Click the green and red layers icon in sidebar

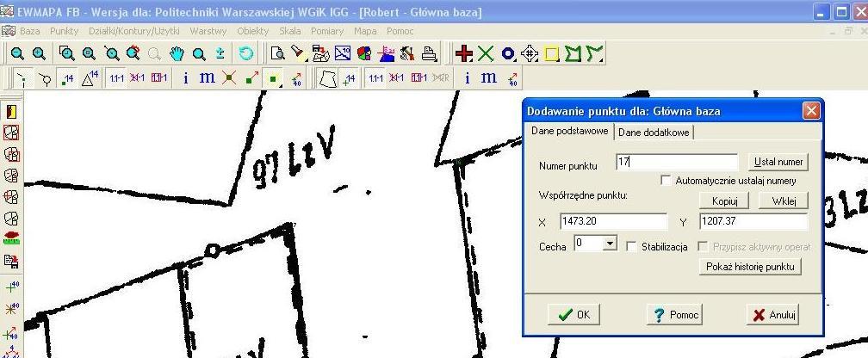coord(11,239)
